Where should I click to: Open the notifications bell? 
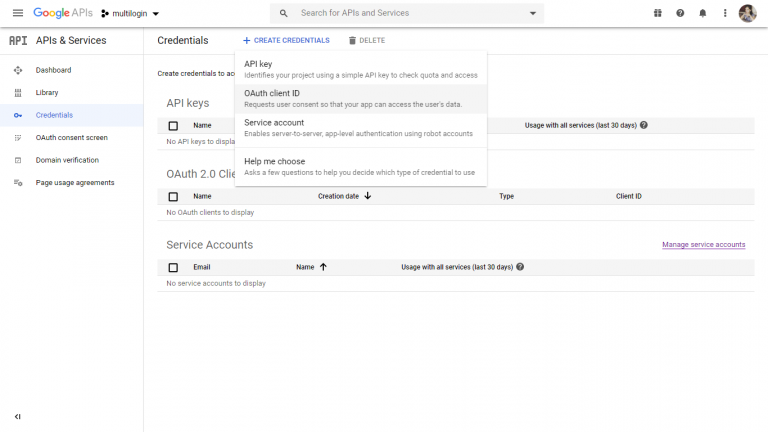click(703, 13)
